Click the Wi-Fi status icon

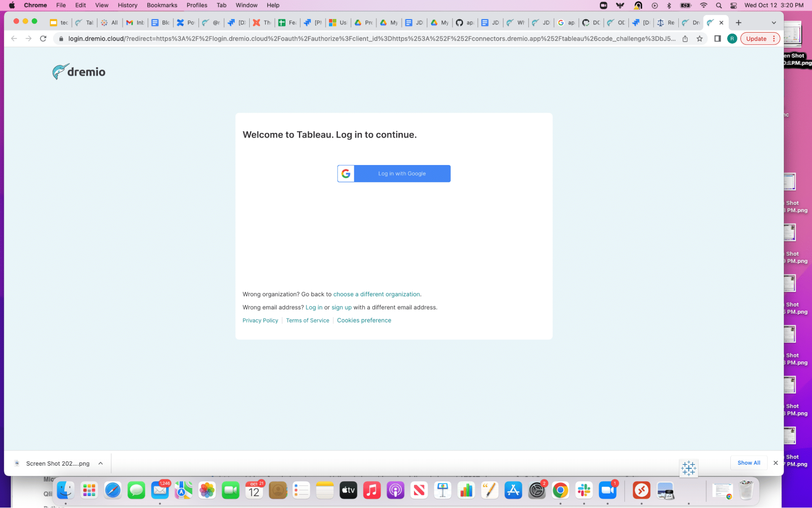703,5
